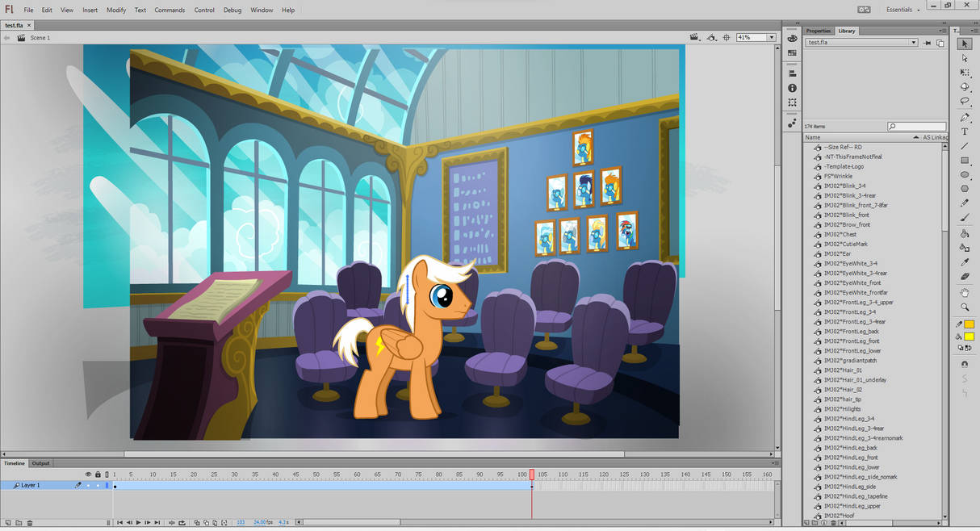Activate the Hand tool
The height and width of the screenshot is (531, 980).
965,293
